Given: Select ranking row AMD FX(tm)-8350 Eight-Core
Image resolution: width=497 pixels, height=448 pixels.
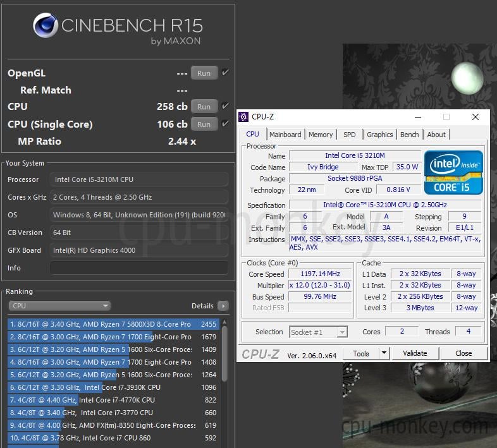Looking at the screenshot, I should coord(113,425).
